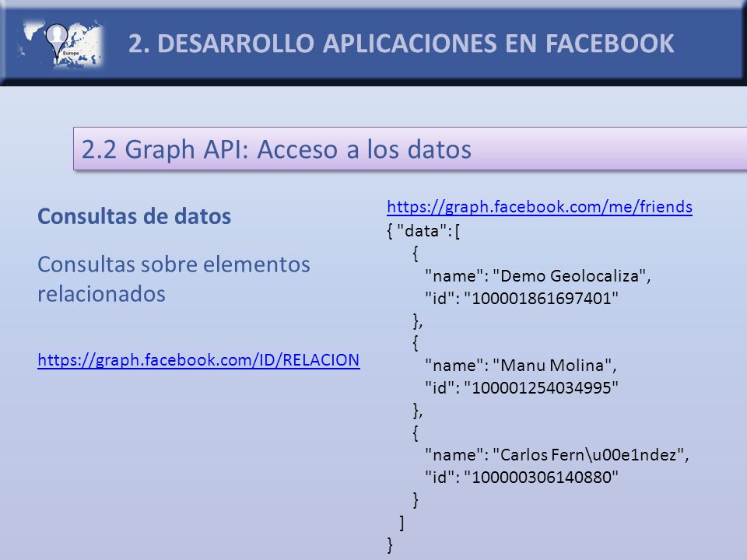Screen dimensions: 747x560
Task: Select the '2.2 Graph API: Acceso a los datos' heading
Action: pos(276,149)
